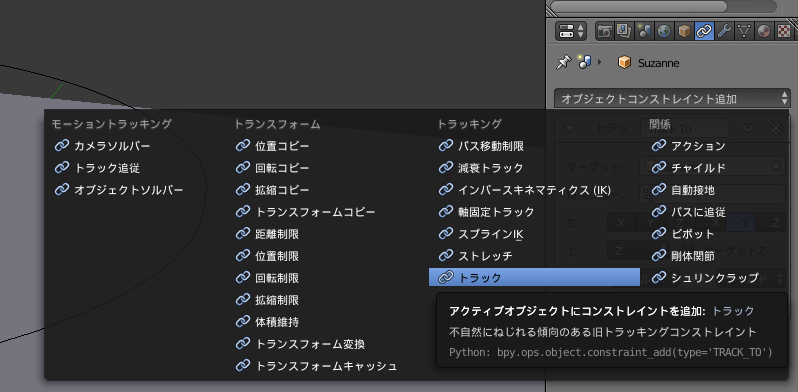
Task: Select the Constraints chain-link tab
Action: pos(704,32)
